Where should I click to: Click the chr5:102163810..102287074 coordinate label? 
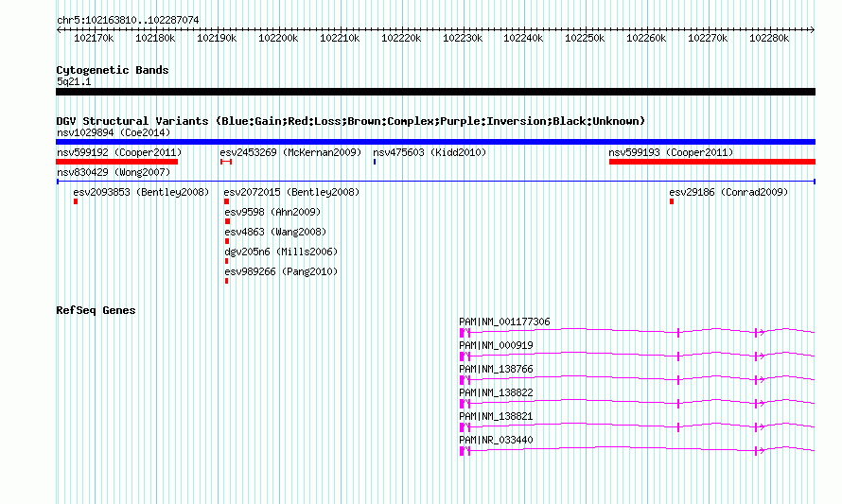(x=128, y=20)
